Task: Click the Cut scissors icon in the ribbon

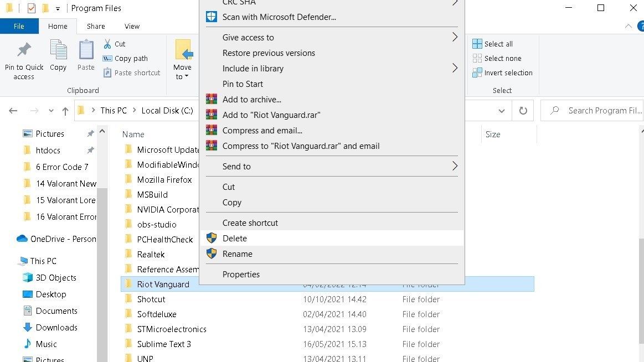Action: click(x=107, y=44)
